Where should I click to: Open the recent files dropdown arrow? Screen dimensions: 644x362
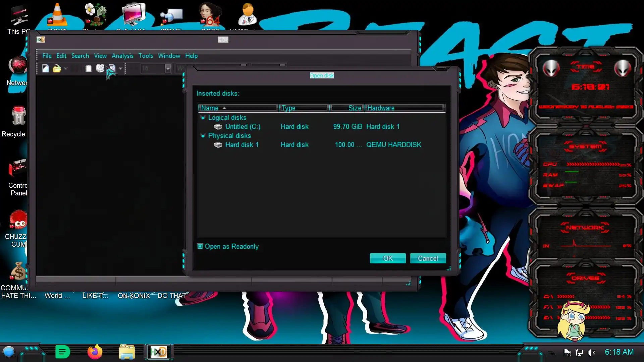tap(66, 69)
